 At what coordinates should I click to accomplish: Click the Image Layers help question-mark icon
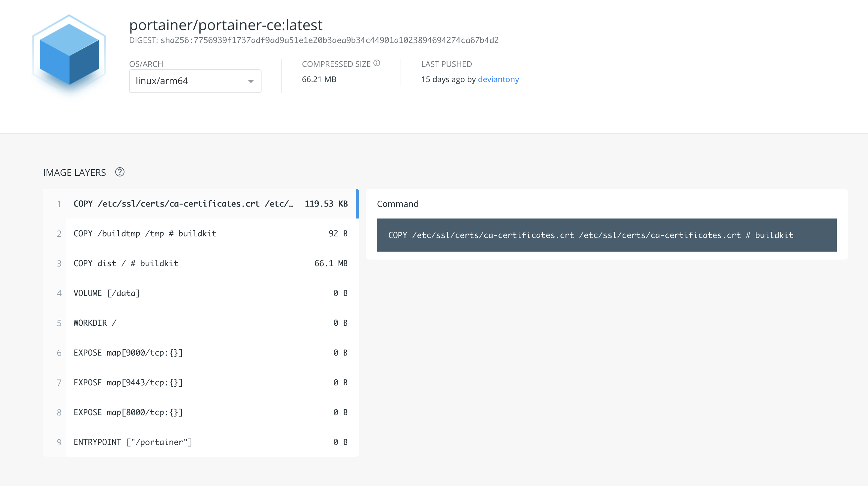(120, 172)
